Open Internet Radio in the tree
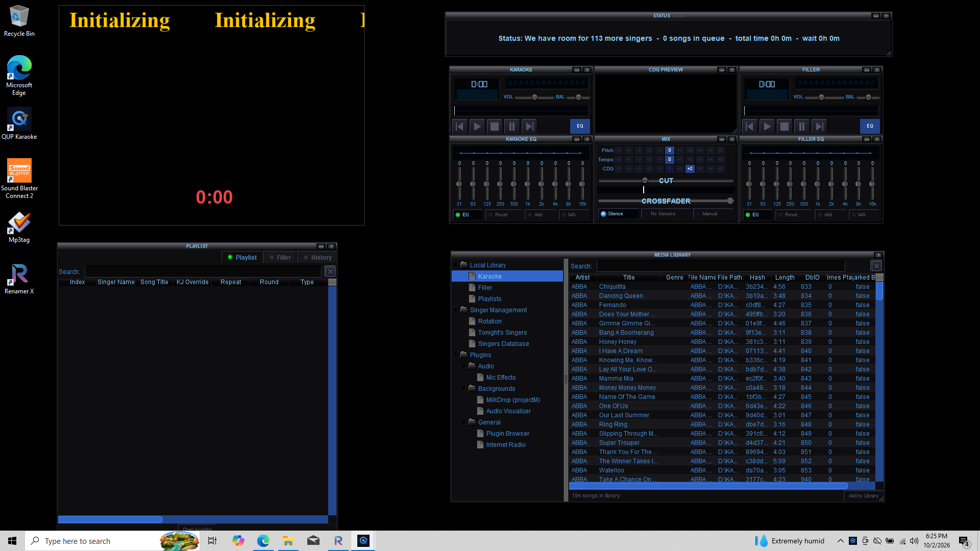 point(506,445)
